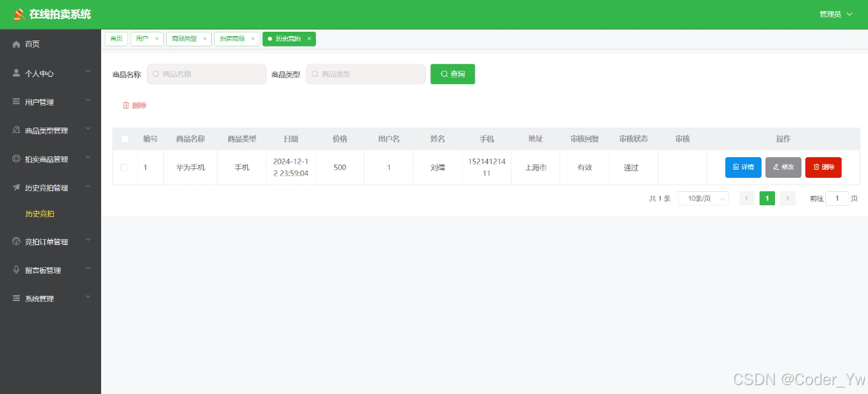Check the row checkbox for 华为手机
868x394 pixels.
coord(124,167)
